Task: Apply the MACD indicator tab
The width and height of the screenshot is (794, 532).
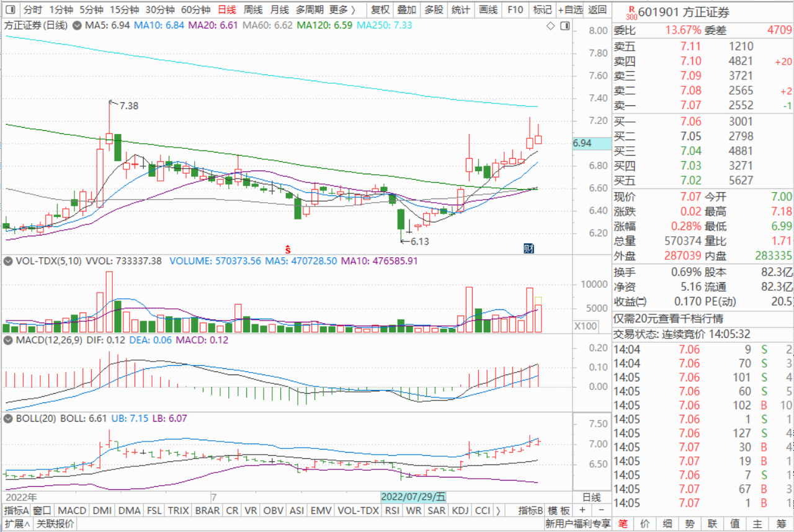Action: (x=73, y=510)
